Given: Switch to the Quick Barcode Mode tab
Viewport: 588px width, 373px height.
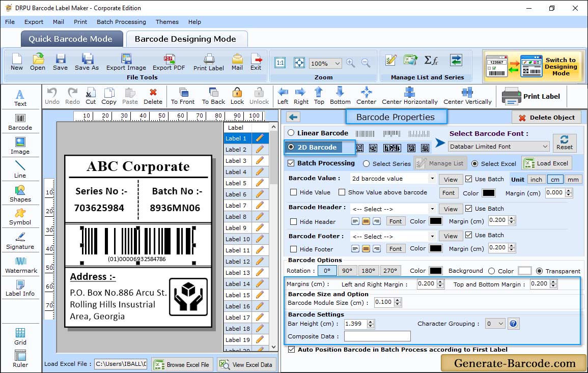Looking at the screenshot, I should point(72,39).
